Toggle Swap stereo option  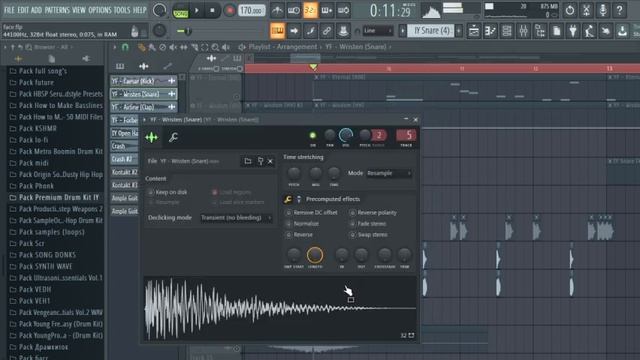click(x=369, y=235)
